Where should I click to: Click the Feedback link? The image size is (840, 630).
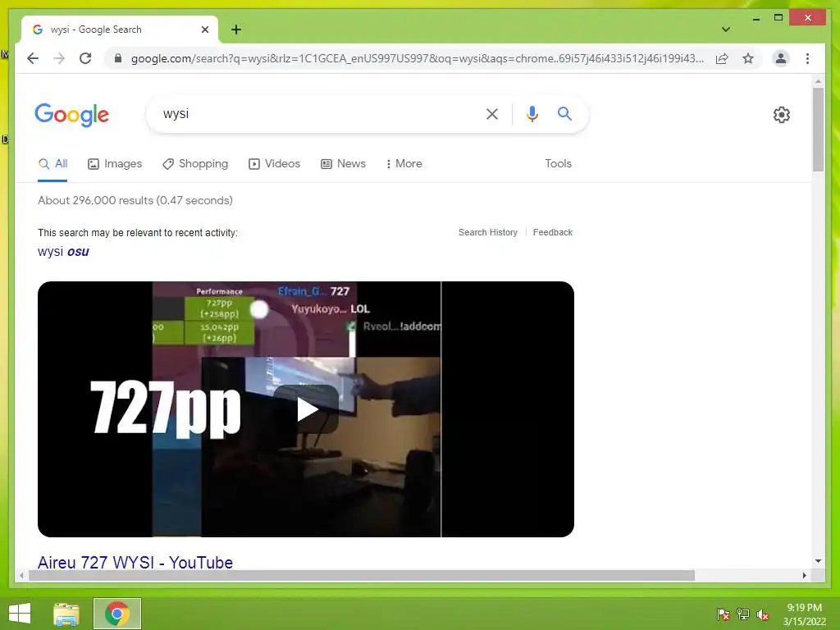click(552, 232)
